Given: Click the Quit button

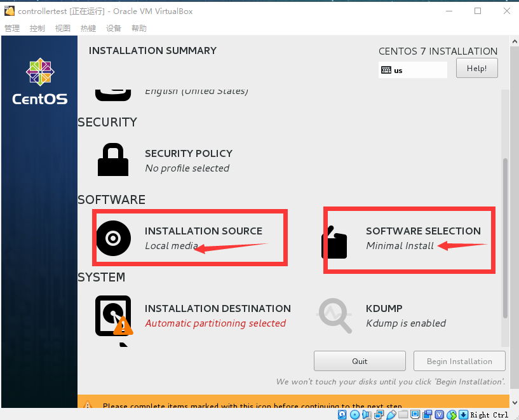Looking at the screenshot, I should 360,361.
